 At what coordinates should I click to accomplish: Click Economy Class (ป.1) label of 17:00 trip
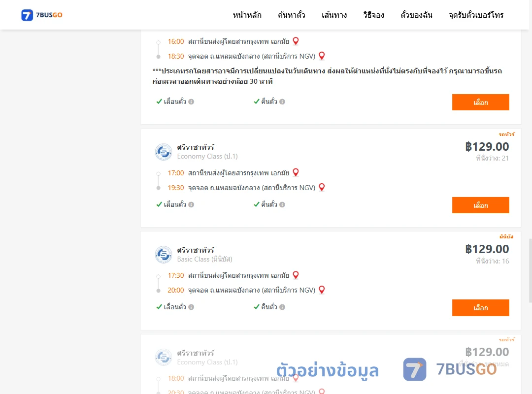click(x=207, y=157)
